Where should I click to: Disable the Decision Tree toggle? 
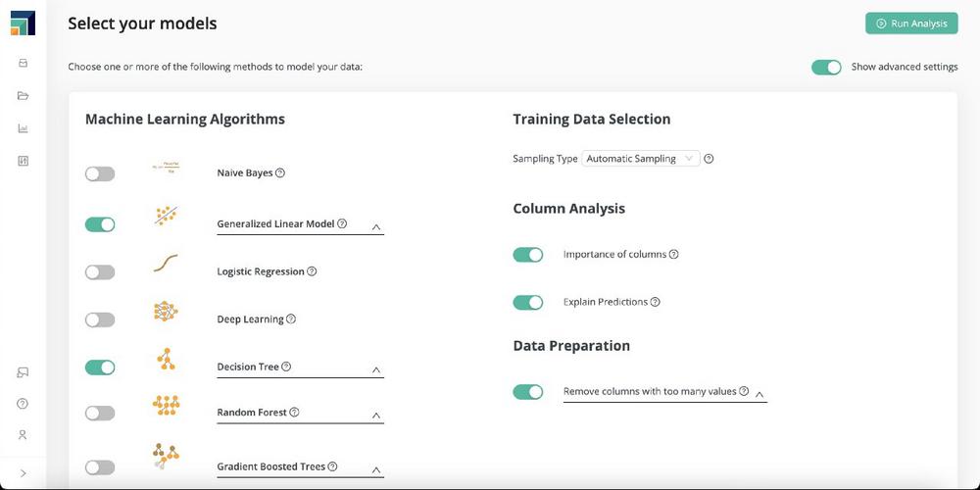coord(100,367)
